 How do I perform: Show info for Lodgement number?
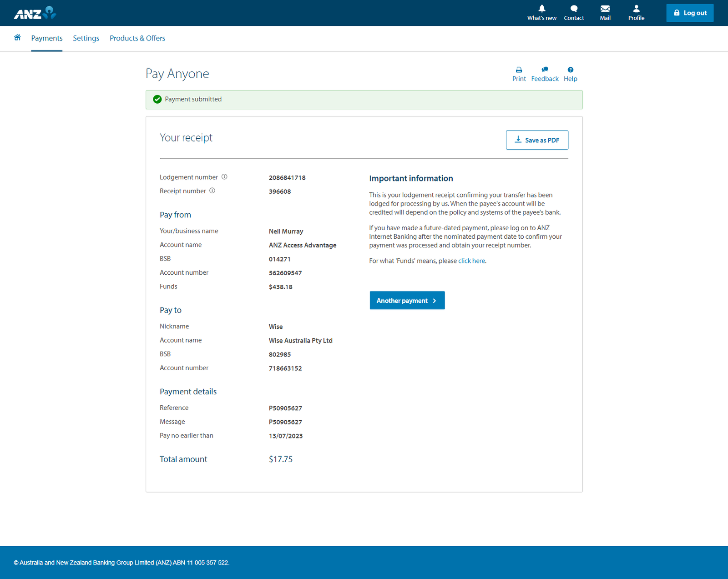coord(224,177)
